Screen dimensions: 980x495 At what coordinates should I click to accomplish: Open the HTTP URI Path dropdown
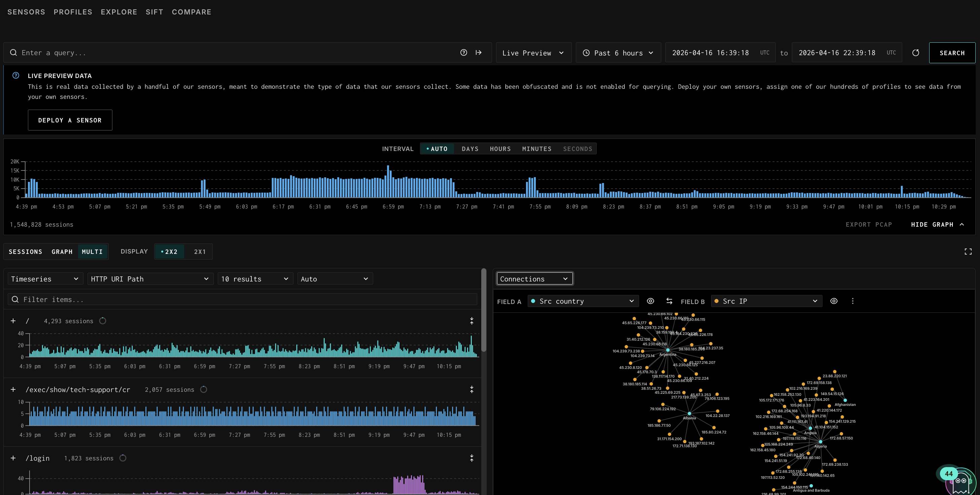[150, 279]
